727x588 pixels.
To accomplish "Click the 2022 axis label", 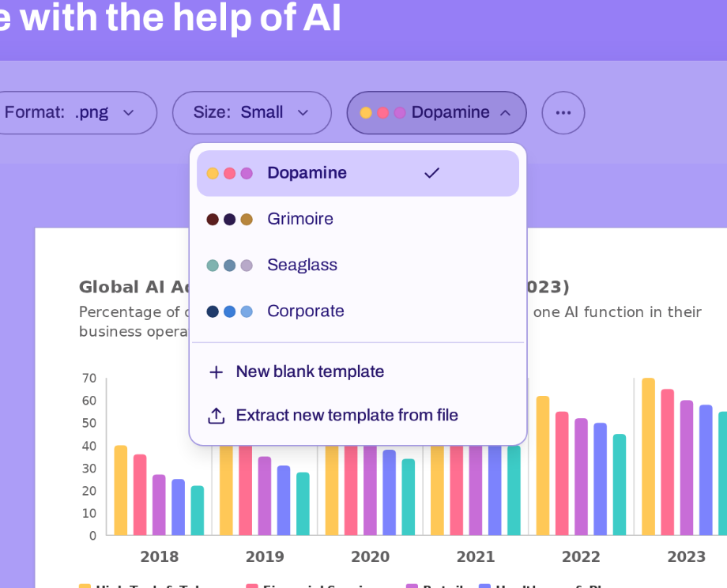I will click(x=581, y=556).
